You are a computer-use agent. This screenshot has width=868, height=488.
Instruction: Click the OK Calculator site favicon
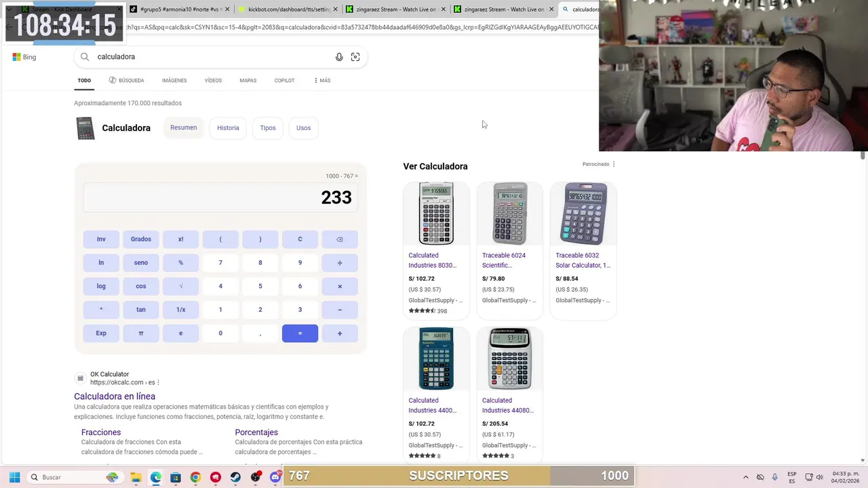coord(80,378)
